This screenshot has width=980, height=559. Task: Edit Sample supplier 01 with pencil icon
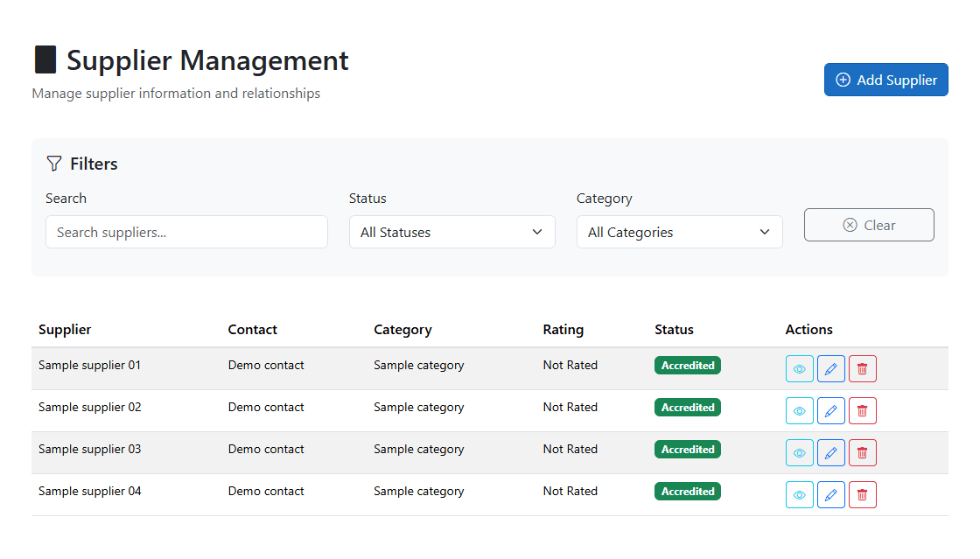click(x=830, y=368)
